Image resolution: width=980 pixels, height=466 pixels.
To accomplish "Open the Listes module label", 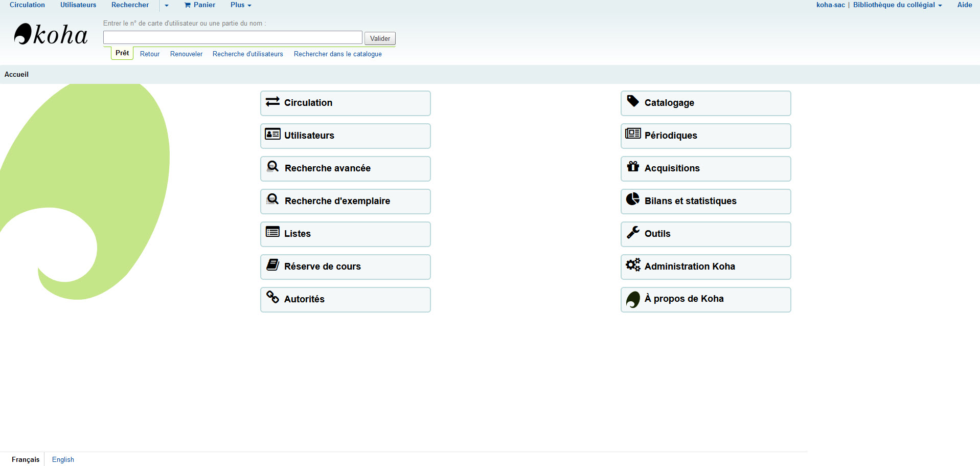I will pyautogui.click(x=298, y=234).
